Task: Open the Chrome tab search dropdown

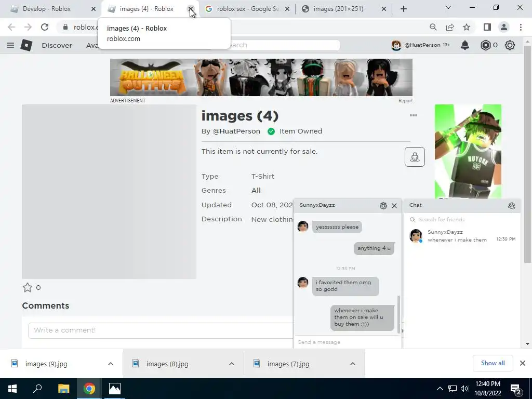Action: click(448, 7)
